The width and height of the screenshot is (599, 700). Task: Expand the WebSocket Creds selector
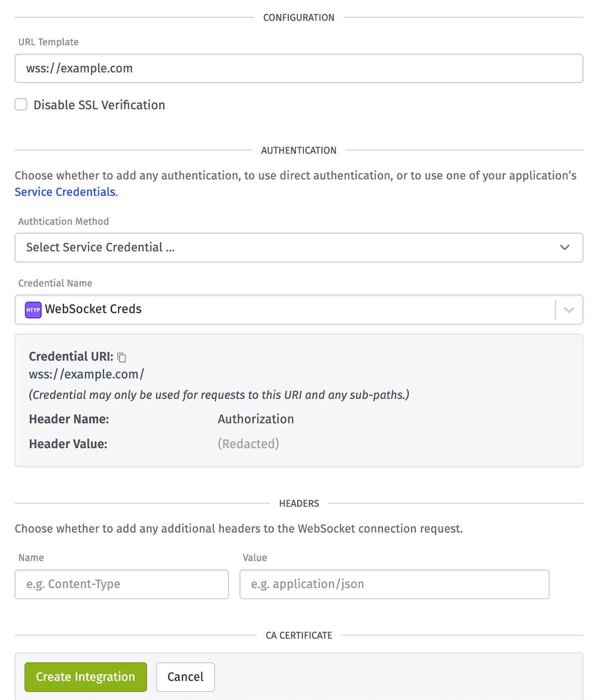299,309
